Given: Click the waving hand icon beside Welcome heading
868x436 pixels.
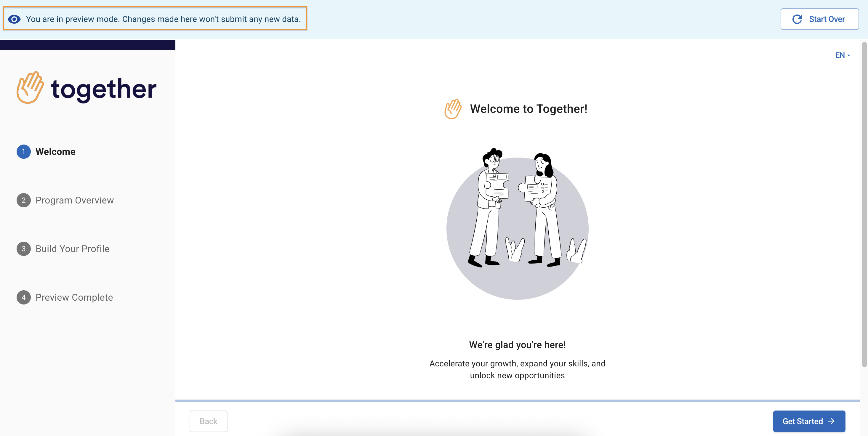Looking at the screenshot, I should (x=453, y=109).
